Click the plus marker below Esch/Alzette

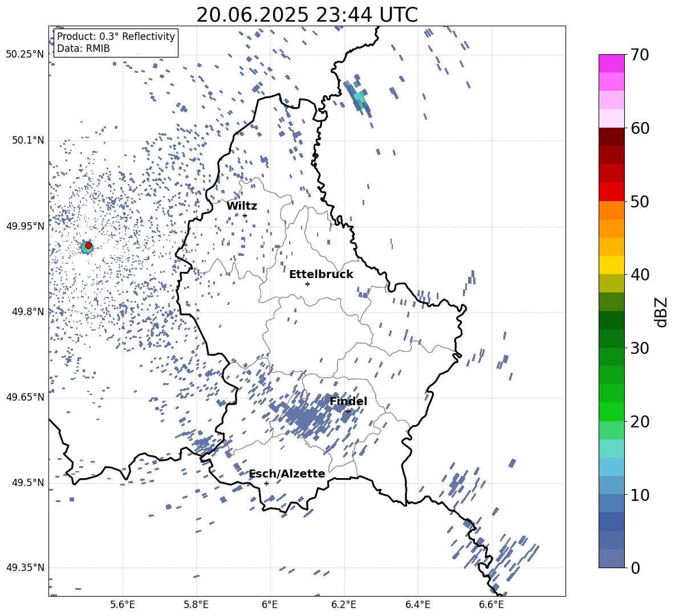(266, 483)
